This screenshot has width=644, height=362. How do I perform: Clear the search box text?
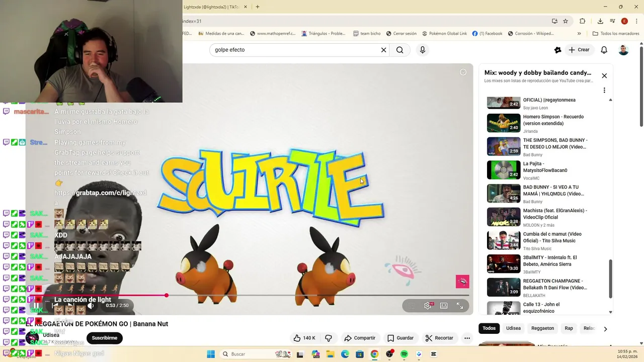coord(383,50)
